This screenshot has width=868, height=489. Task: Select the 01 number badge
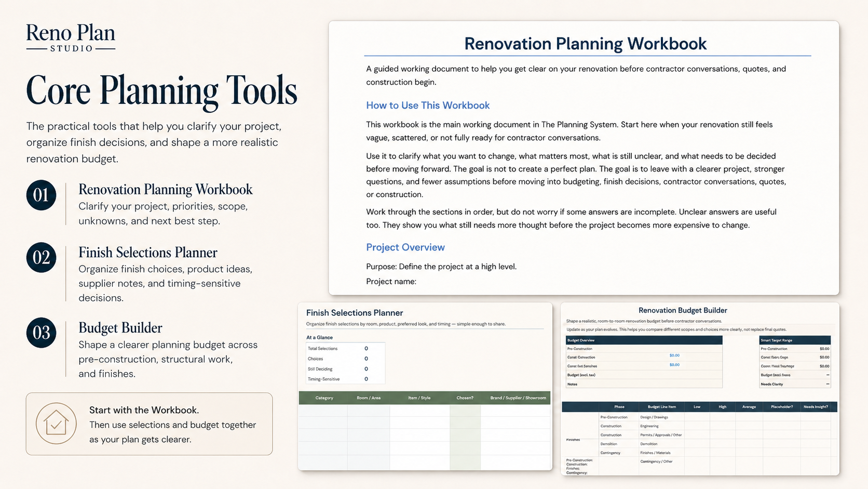41,195
